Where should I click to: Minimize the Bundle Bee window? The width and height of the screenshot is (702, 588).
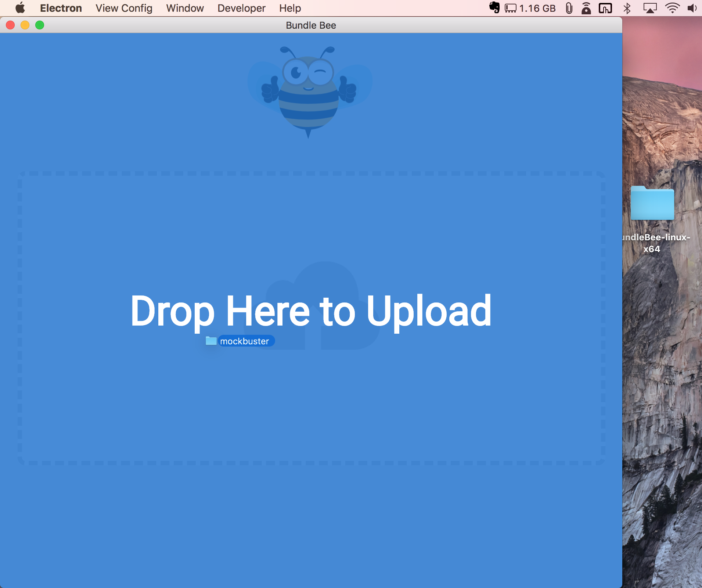pyautogui.click(x=25, y=25)
